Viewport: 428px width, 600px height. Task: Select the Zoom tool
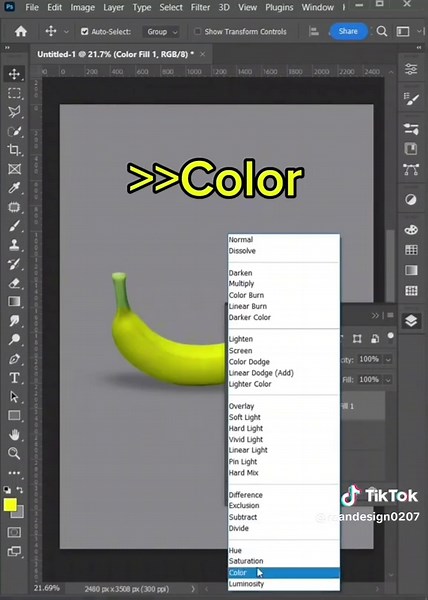(14, 453)
